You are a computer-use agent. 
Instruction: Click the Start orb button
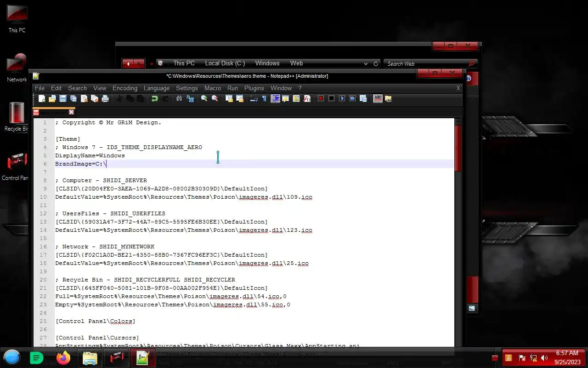click(x=12, y=357)
